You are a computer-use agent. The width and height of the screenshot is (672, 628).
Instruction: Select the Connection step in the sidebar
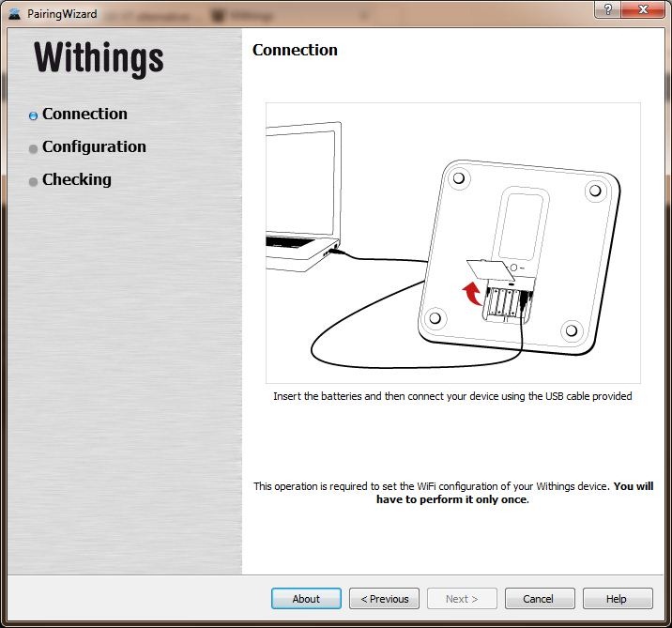tap(84, 114)
